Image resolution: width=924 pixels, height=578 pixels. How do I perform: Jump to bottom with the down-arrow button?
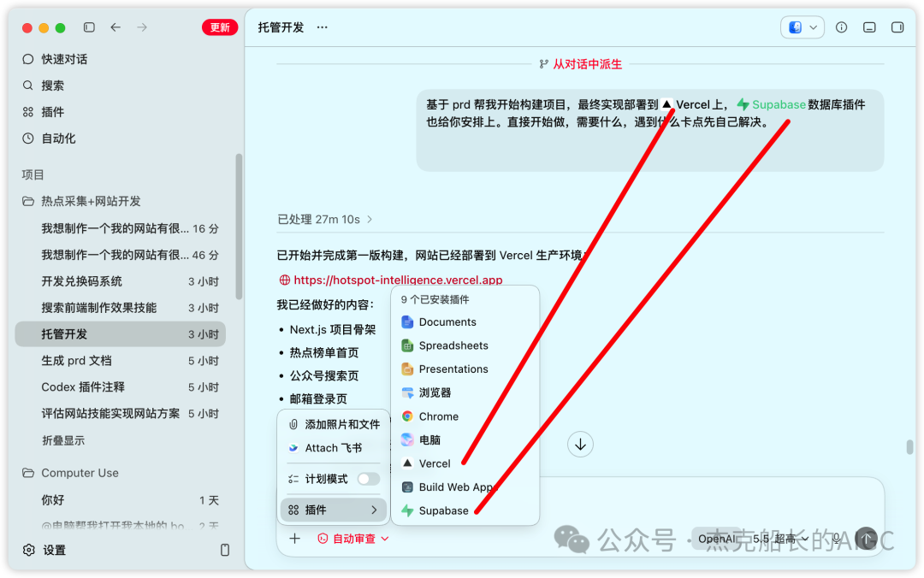580,445
